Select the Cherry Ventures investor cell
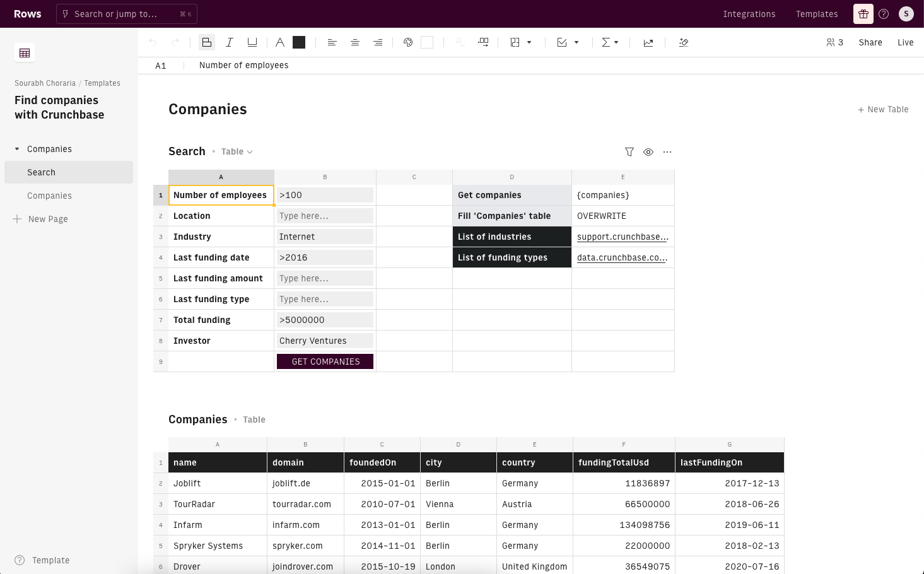 325,341
